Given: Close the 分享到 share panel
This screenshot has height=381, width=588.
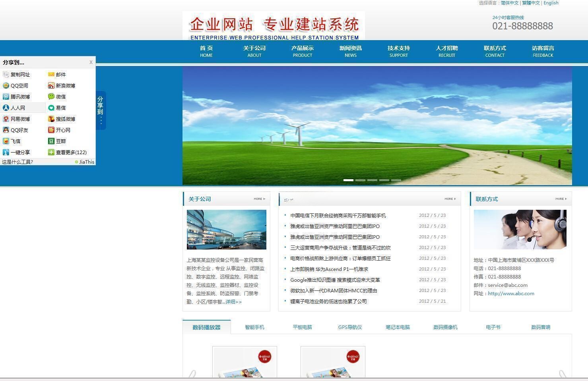Looking at the screenshot, I should pos(91,62).
